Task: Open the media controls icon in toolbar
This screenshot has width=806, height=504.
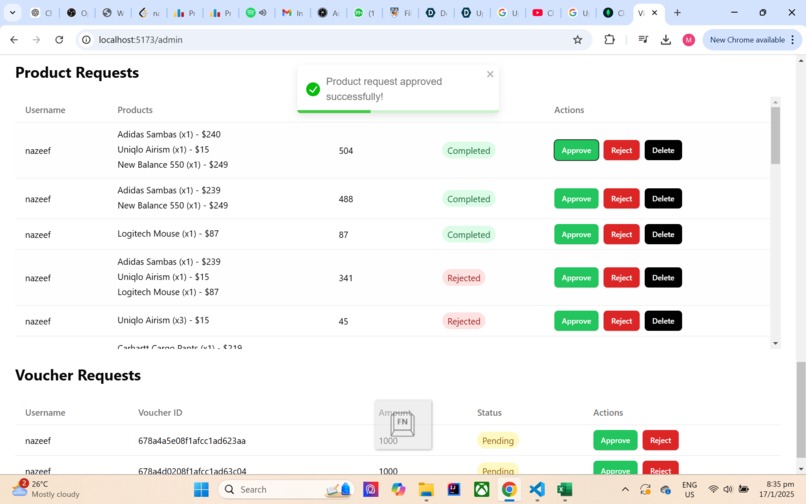Action: pyautogui.click(x=643, y=40)
